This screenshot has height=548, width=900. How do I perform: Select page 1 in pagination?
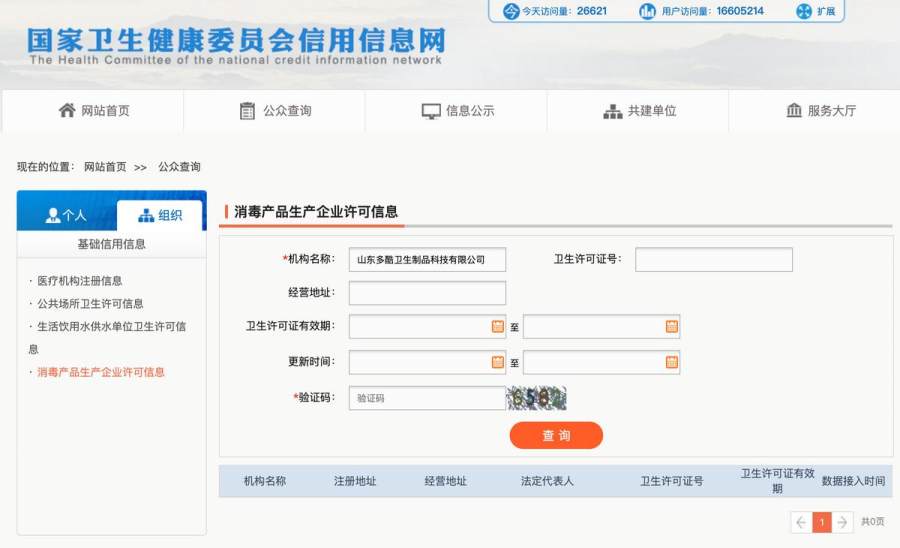tap(822, 522)
